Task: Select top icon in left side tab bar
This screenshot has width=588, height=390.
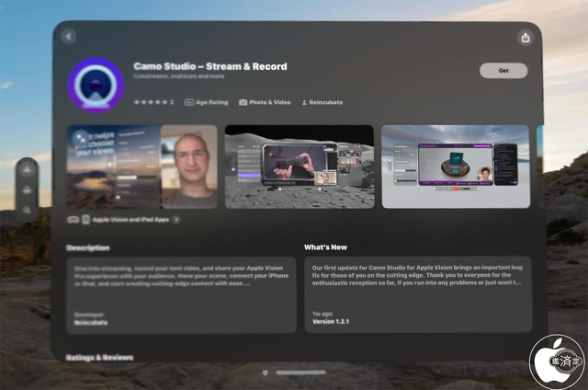Action: [27, 169]
